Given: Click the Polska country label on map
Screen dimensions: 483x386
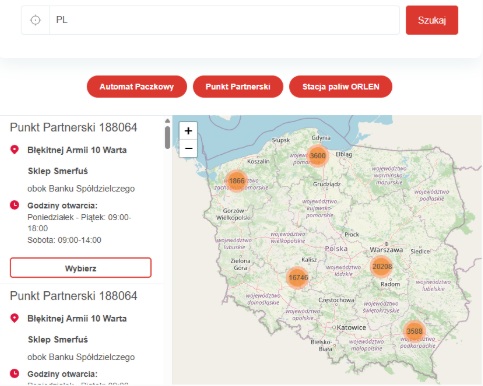Looking at the screenshot, I should [336, 249].
